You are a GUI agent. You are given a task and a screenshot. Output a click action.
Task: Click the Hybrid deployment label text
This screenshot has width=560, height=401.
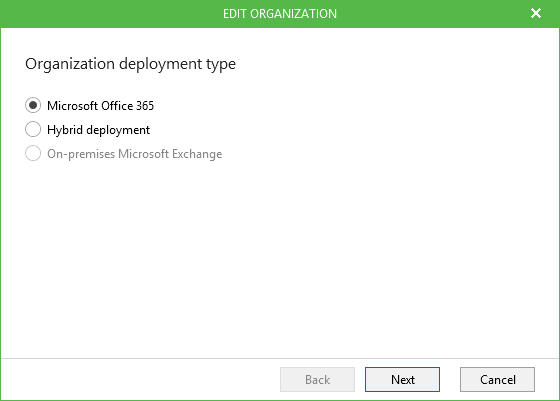click(98, 130)
